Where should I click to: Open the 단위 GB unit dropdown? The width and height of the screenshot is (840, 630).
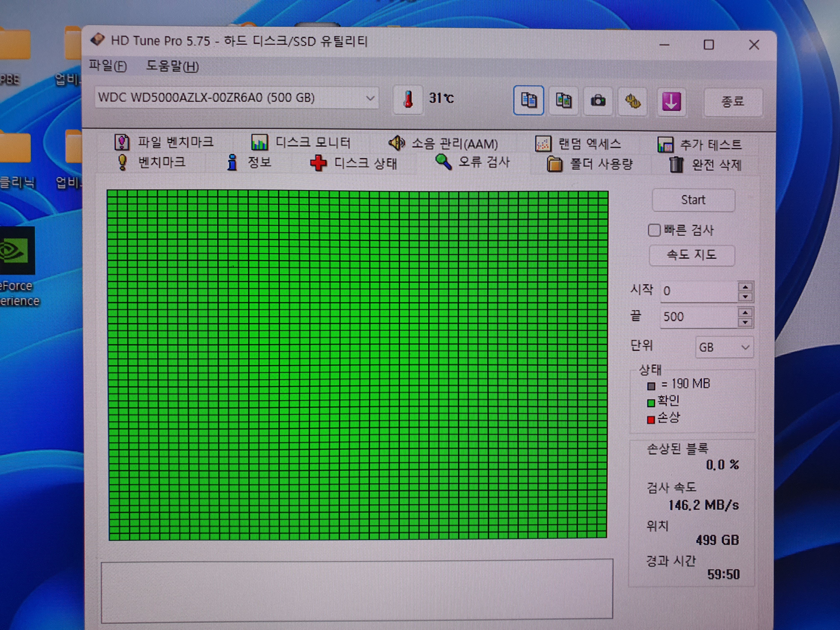(725, 347)
